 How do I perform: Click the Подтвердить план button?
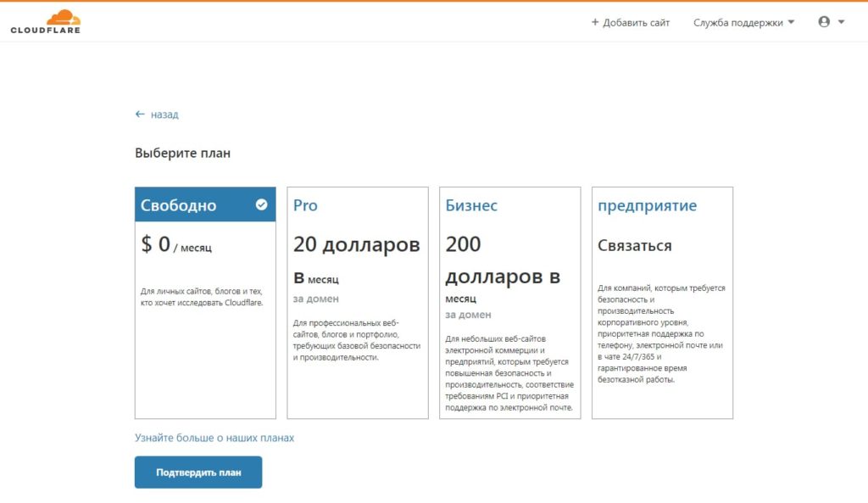(x=198, y=472)
